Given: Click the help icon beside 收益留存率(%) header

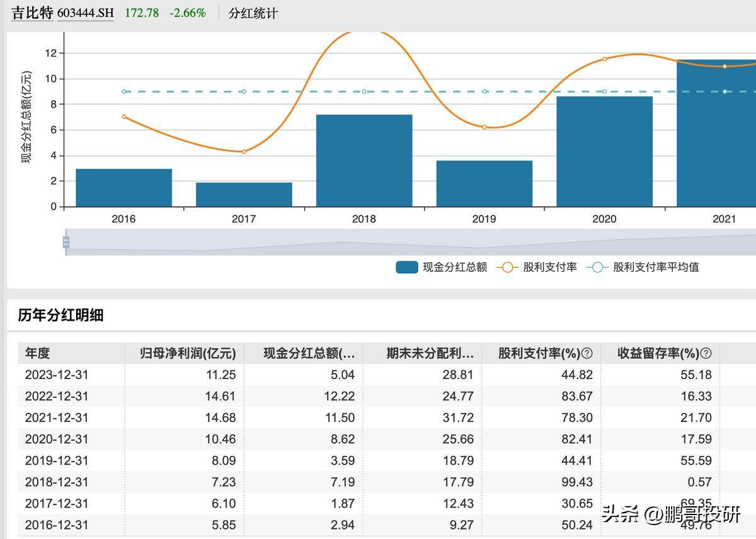Looking at the screenshot, I should pos(706,354).
